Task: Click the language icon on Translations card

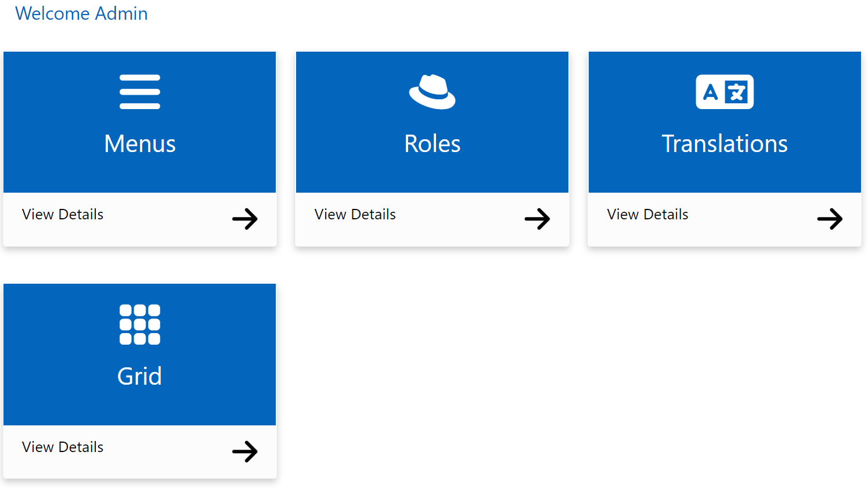Action: point(725,92)
